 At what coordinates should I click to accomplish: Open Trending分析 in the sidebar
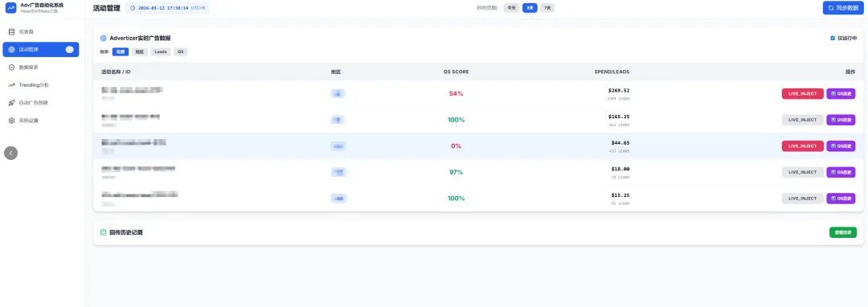pyautogui.click(x=41, y=84)
